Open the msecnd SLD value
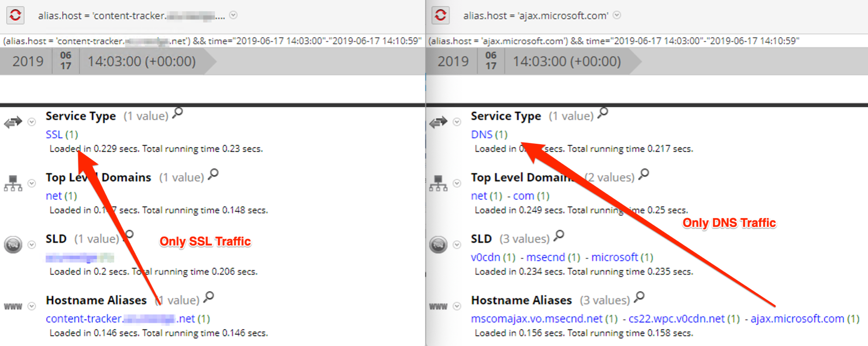 click(545, 257)
